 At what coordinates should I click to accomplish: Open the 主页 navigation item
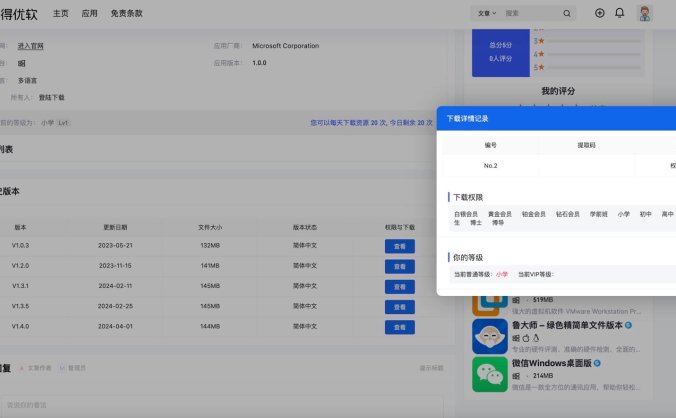60,13
